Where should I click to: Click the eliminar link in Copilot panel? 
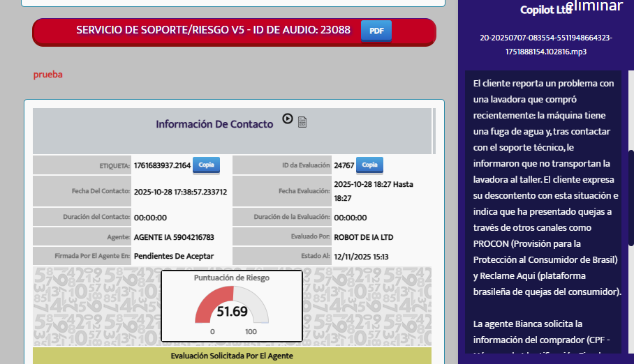(594, 6)
